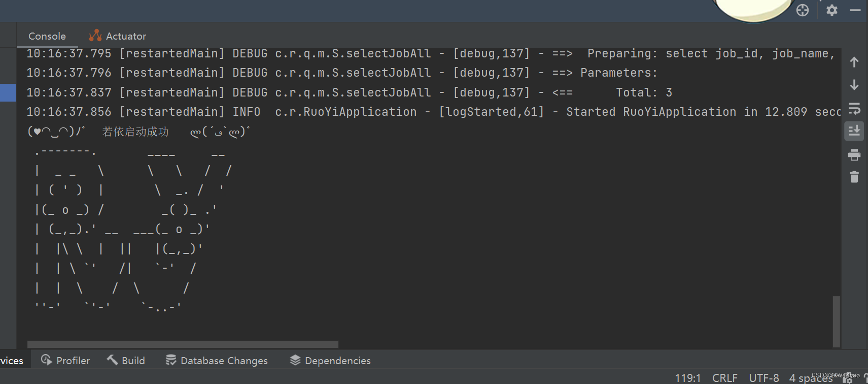Click the Database Changes icon

[x=171, y=360]
